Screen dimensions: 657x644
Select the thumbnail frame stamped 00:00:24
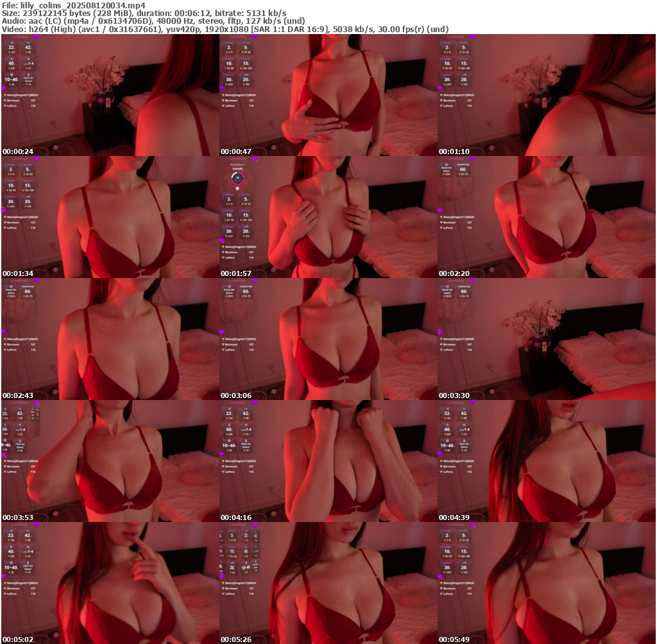(x=110, y=95)
